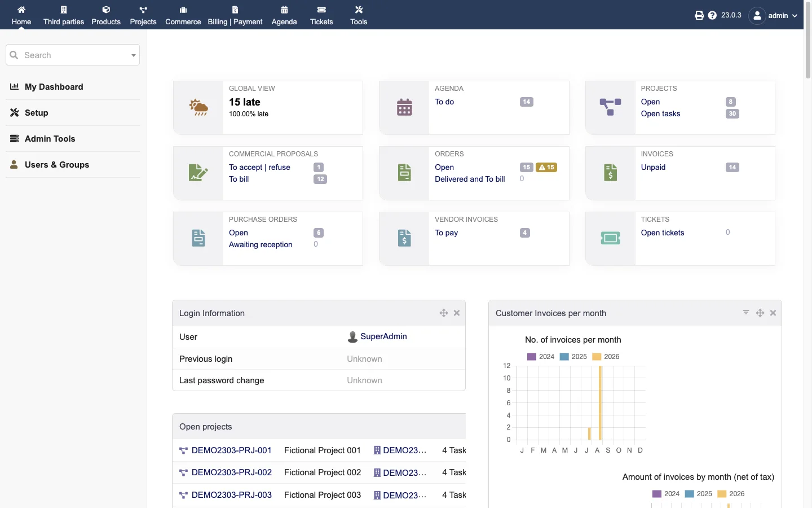The width and height of the screenshot is (812, 508).
Task: Open the search box dropdown arrow
Action: (133, 55)
